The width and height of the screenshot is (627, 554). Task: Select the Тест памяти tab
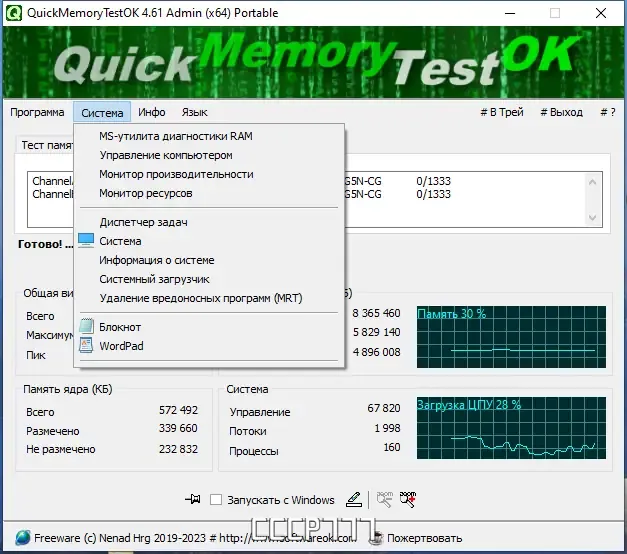(x=45, y=145)
